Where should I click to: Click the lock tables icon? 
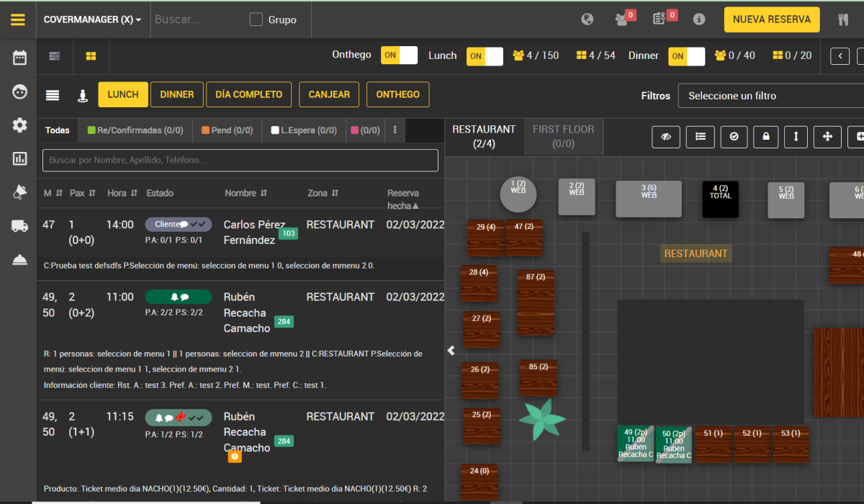(765, 136)
